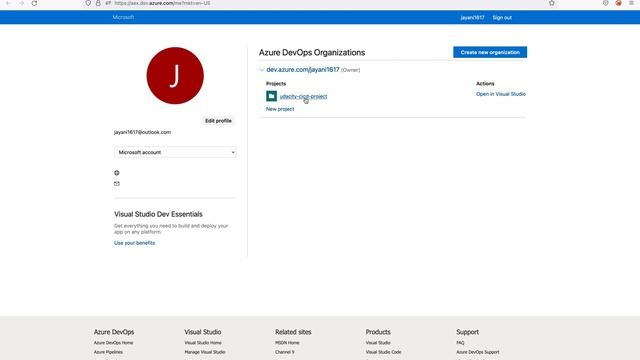
Task: Open Azure DevOps Home footer link
Action: (113, 343)
